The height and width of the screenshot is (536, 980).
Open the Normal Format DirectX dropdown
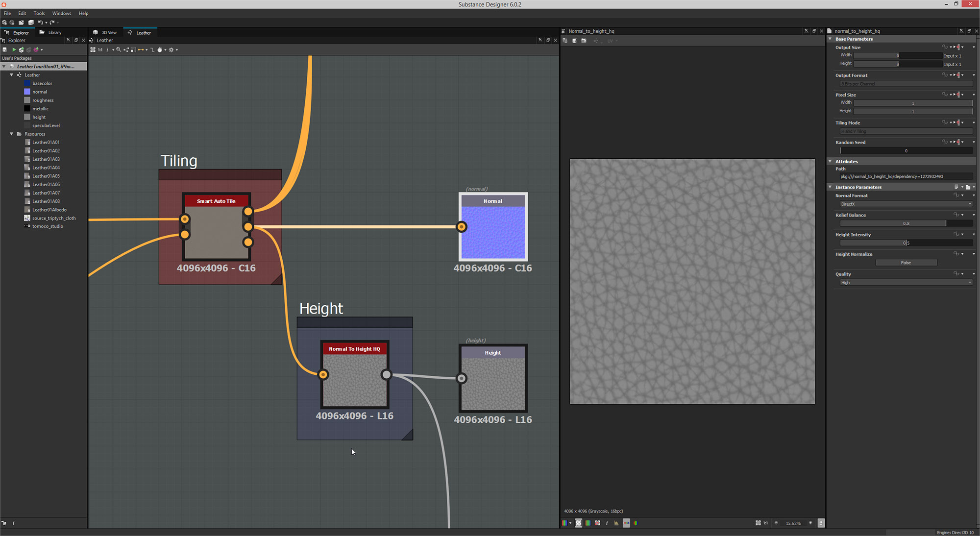click(x=906, y=204)
